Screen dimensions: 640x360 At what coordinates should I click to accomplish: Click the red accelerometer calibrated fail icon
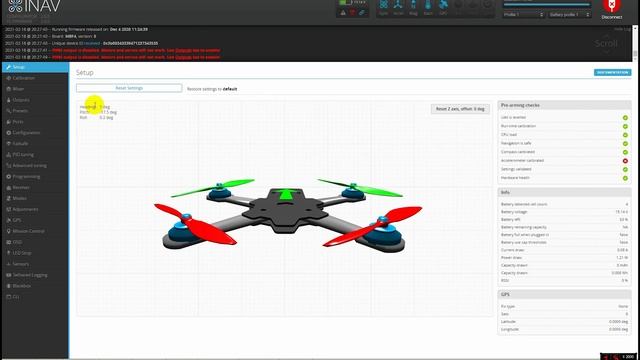pos(625,161)
